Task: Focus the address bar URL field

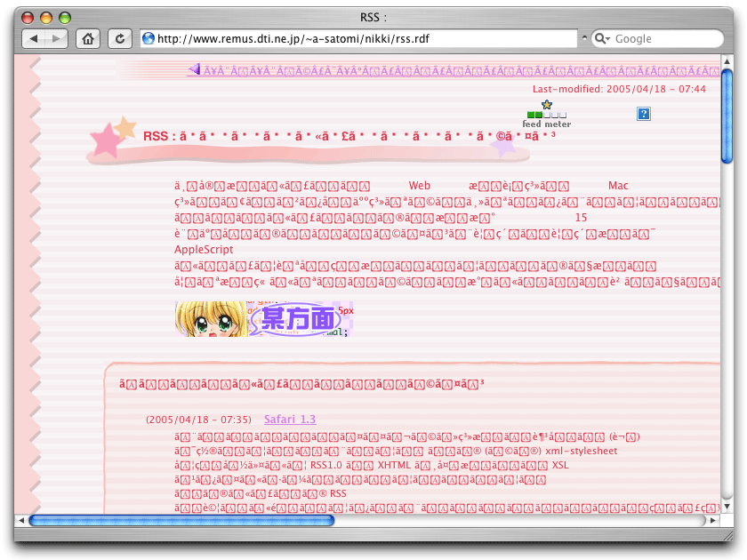Action: coord(358,38)
